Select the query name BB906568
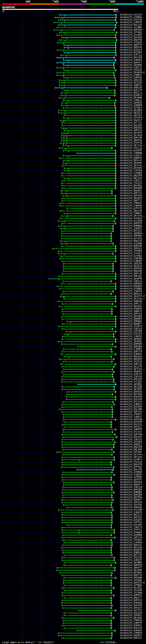The width and height of the screenshot is (146, 644). pos(8,8)
